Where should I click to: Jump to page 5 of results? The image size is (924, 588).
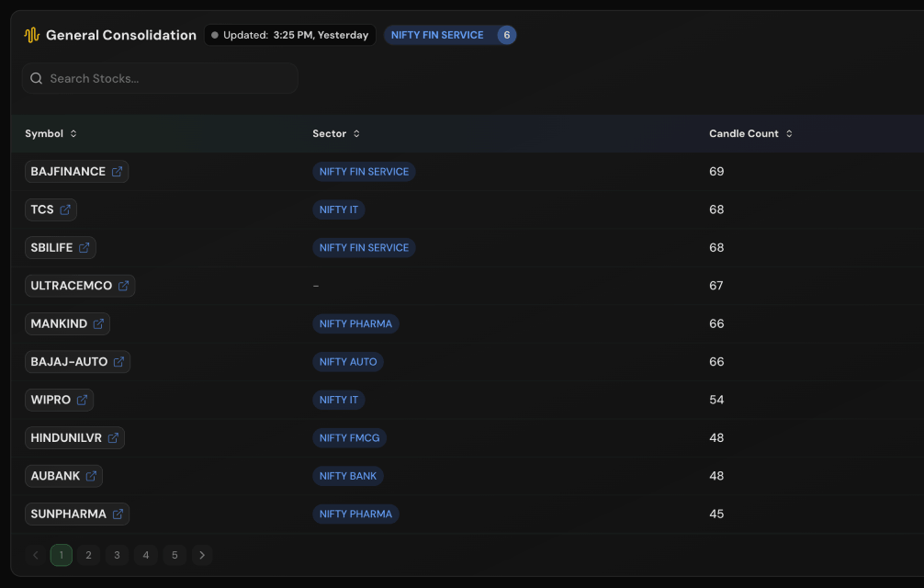[x=174, y=555]
